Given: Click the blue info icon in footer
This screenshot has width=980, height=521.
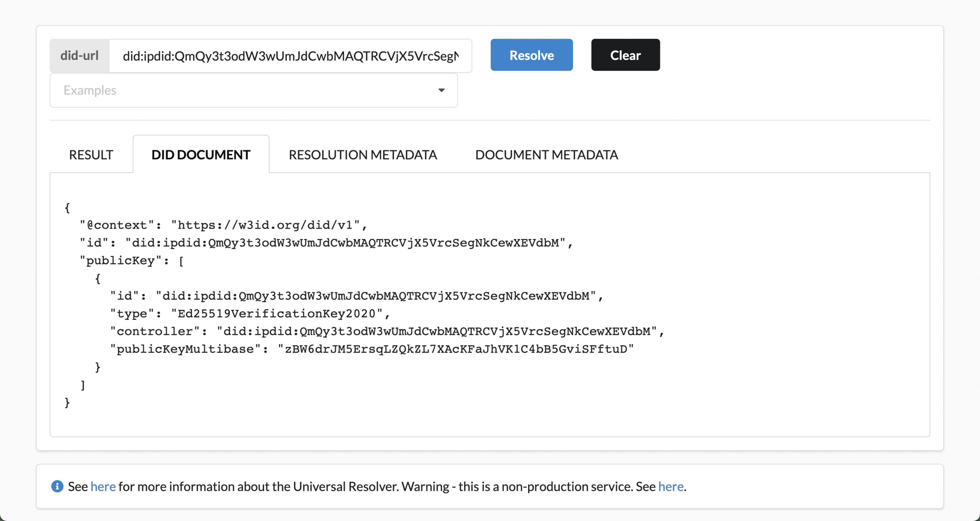Looking at the screenshot, I should point(57,486).
